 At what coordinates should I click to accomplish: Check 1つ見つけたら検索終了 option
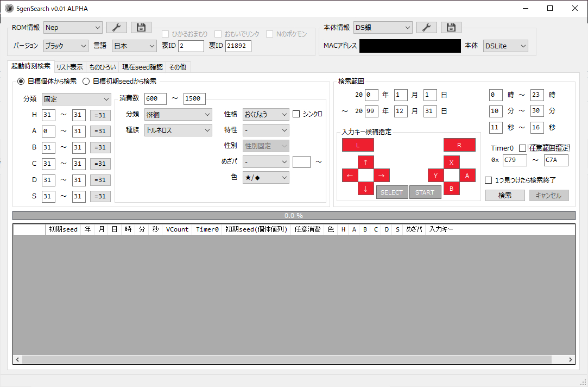click(x=521, y=180)
